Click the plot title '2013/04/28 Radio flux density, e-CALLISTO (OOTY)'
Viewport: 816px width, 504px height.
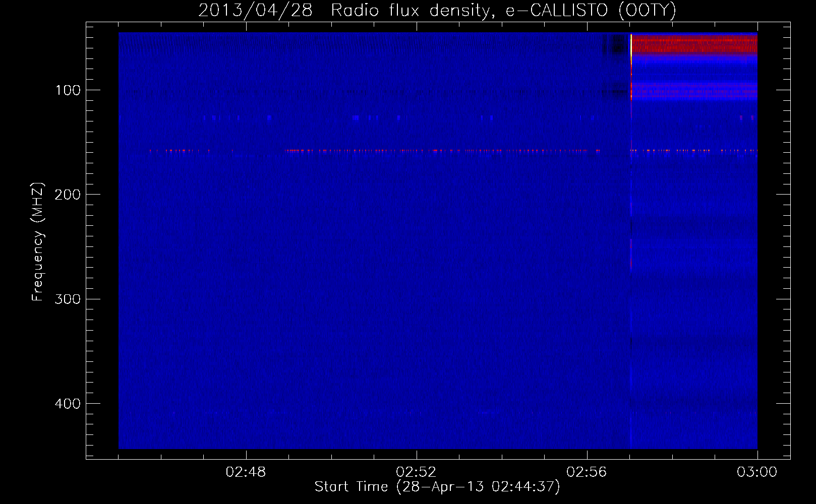coord(437,11)
